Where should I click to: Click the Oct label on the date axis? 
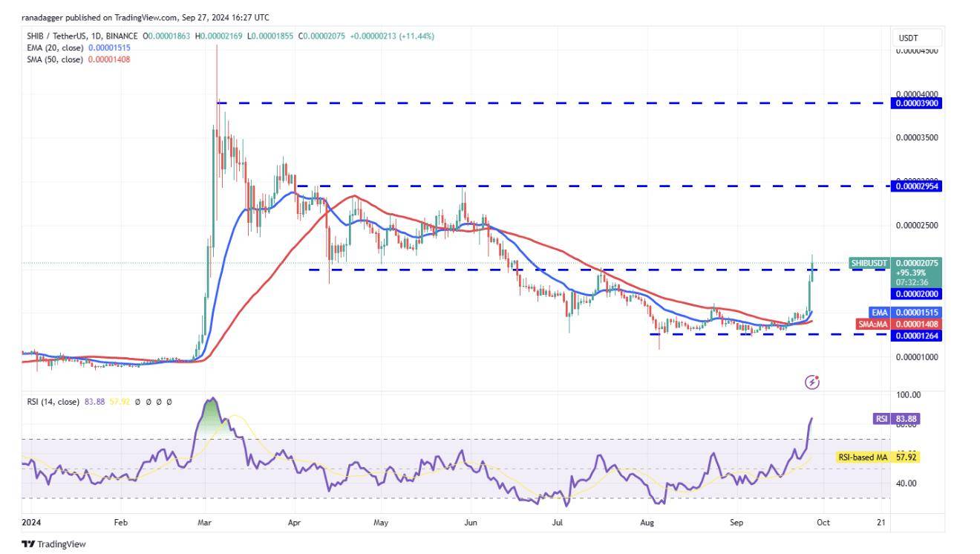825,523
